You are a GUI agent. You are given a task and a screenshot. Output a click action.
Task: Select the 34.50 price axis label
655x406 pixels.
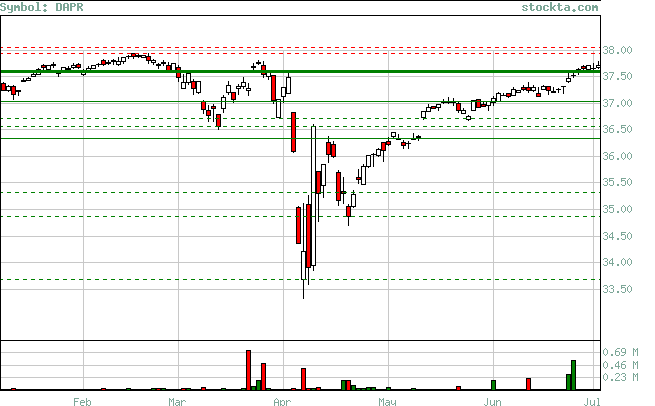click(x=617, y=236)
